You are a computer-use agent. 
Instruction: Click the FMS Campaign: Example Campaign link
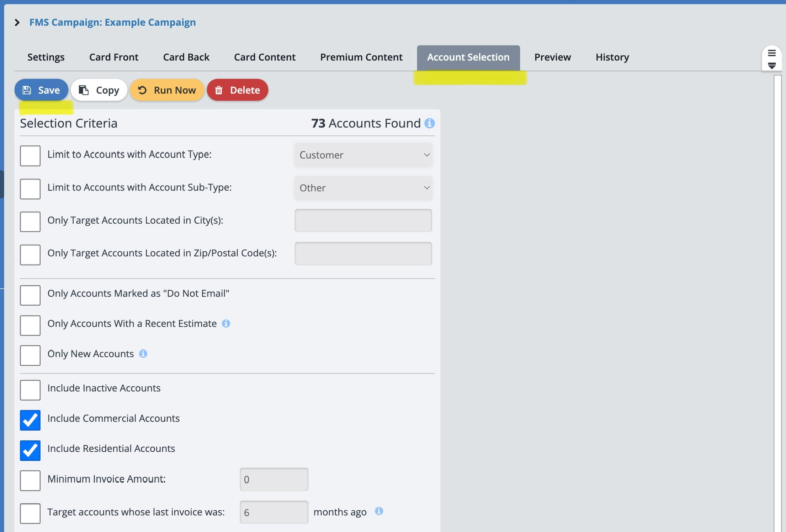(112, 22)
